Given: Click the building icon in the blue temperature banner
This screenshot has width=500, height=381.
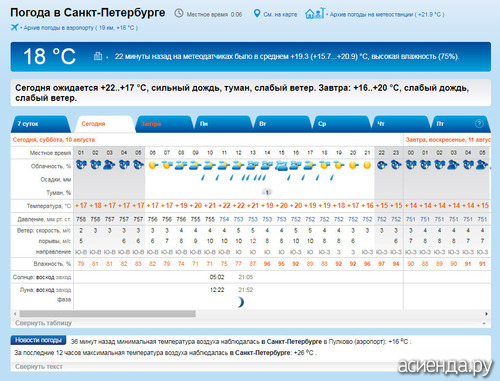Looking at the screenshot, I should coord(98,56).
